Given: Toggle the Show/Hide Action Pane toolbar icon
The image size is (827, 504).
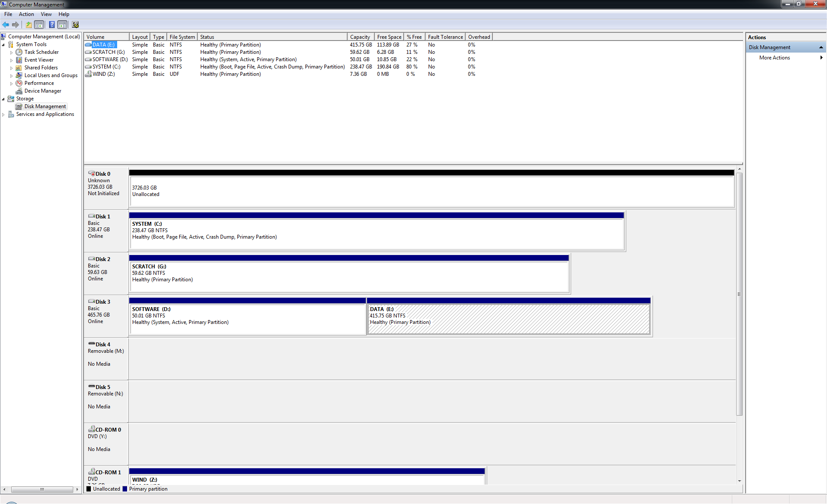Looking at the screenshot, I should (x=62, y=25).
